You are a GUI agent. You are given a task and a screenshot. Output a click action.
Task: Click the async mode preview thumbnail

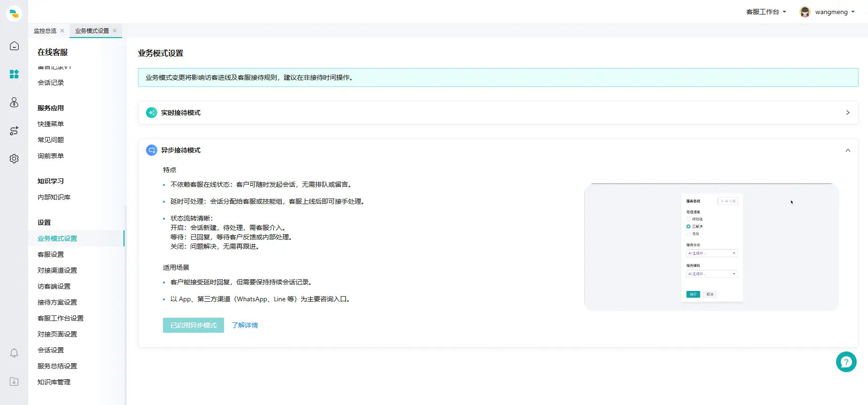pos(711,247)
